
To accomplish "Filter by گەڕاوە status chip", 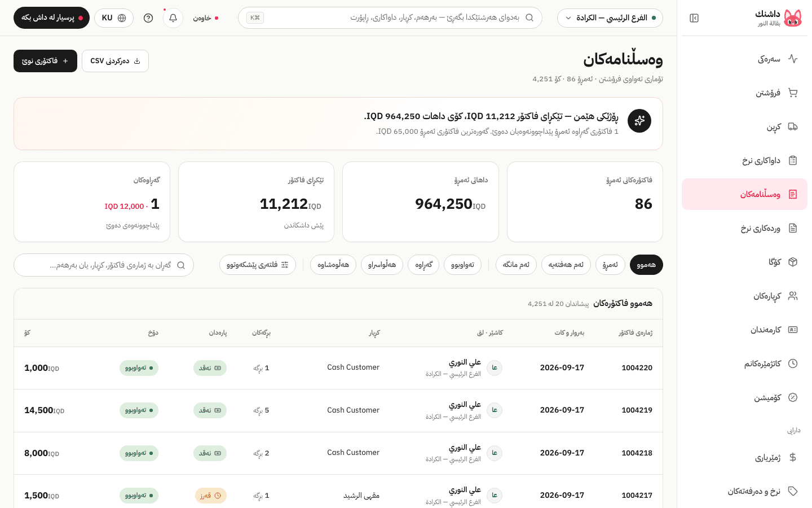I will pyautogui.click(x=423, y=265).
